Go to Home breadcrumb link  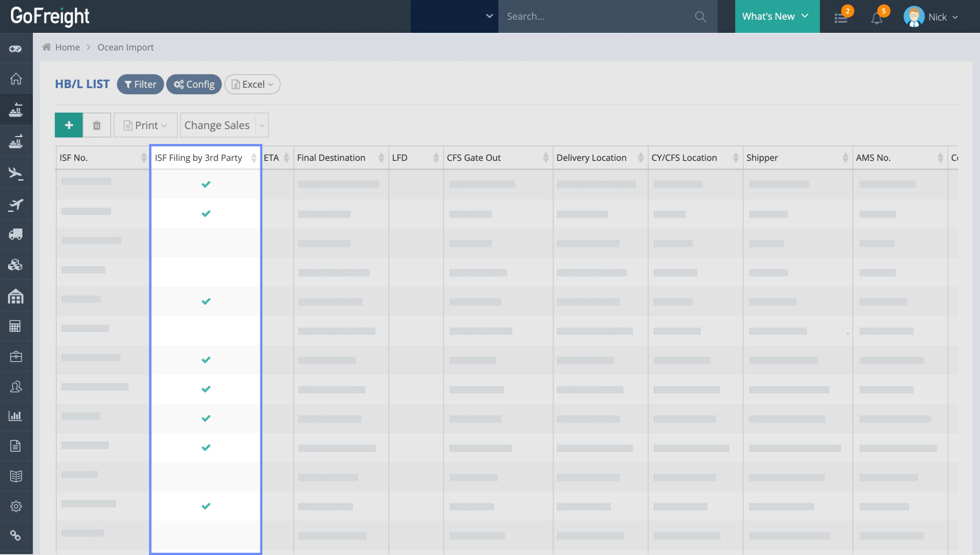tap(67, 47)
